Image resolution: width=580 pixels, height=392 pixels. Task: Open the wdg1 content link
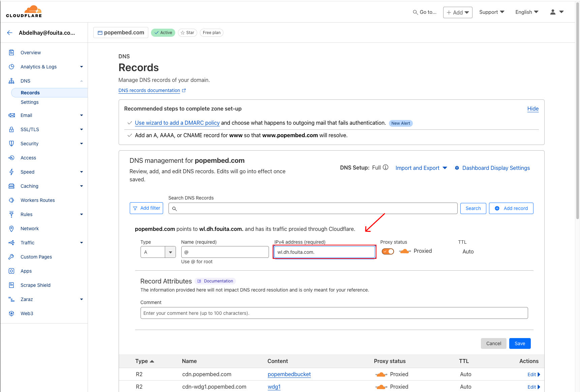point(274,387)
